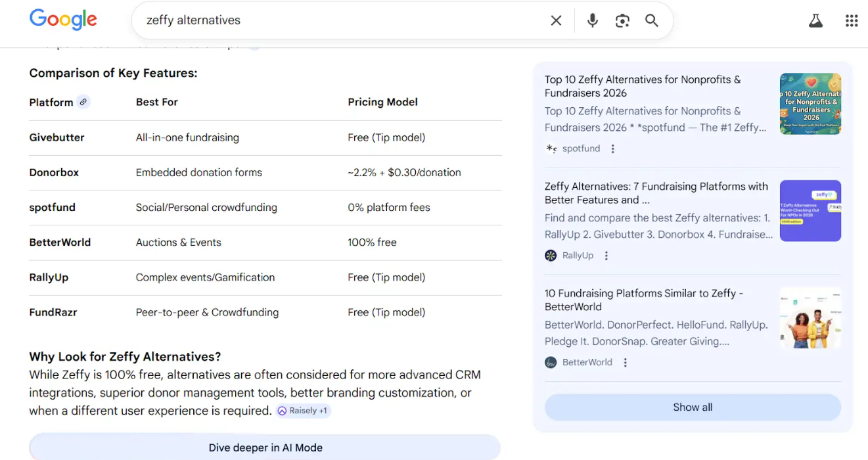This screenshot has width=868, height=460.
Task: Click the spotfund source favicon
Action: (x=551, y=149)
